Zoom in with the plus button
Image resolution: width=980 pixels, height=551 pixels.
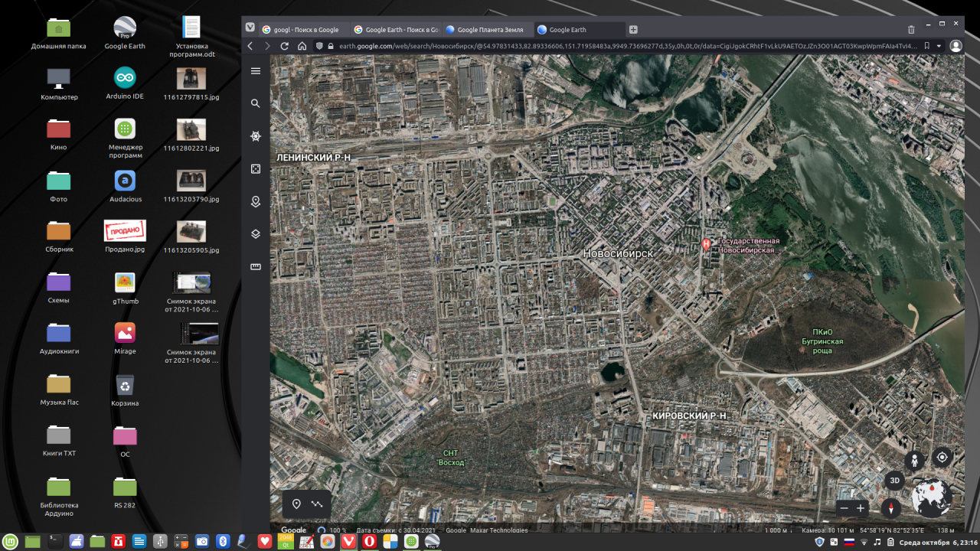(x=861, y=508)
